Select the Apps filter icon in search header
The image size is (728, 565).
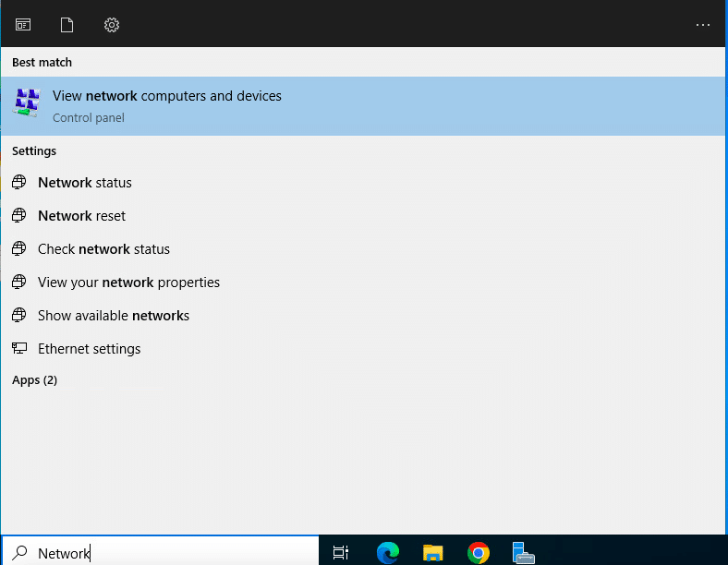coord(23,25)
